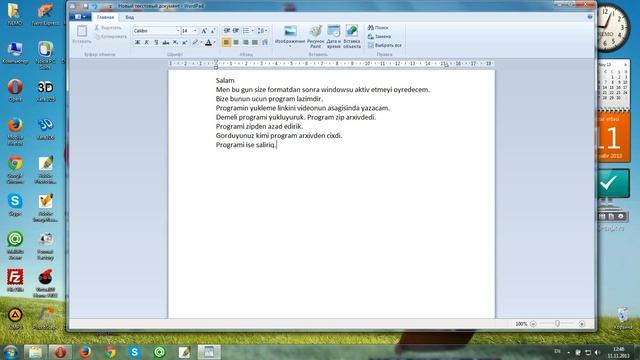Open the Windows Start menu
Viewport: 640px width, 360px height.
[x=11, y=352]
